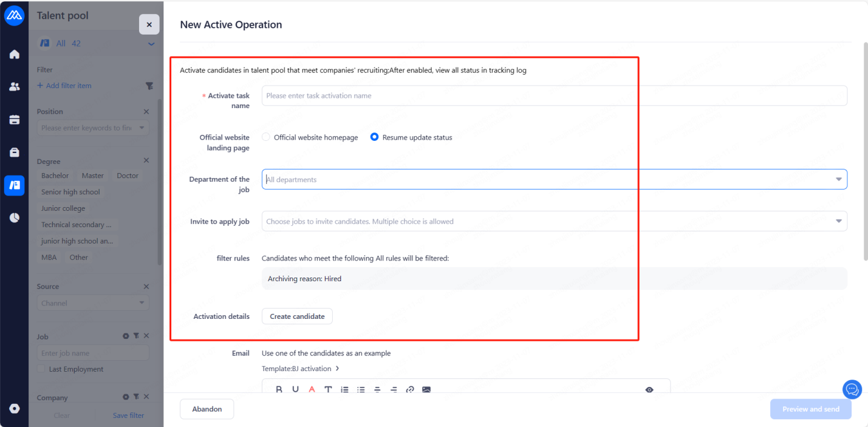Viewport: 868px width, 427px height.
Task: Click the Abandon button
Action: (207, 409)
